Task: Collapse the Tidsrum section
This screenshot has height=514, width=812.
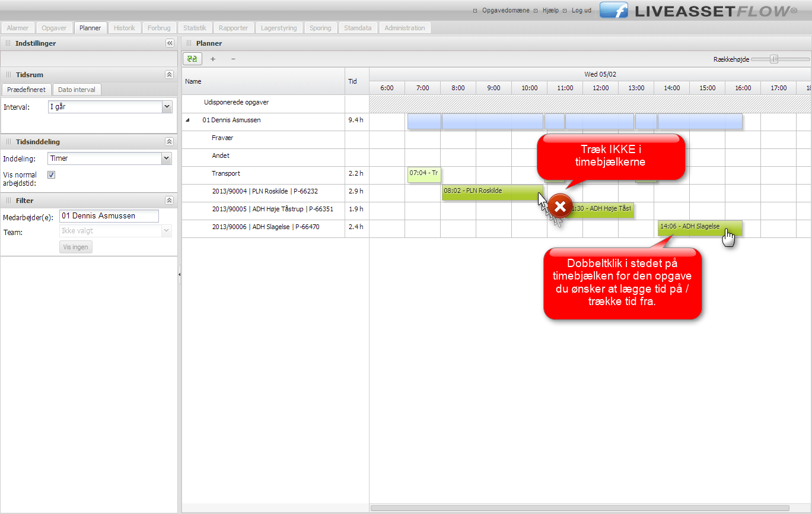Action: (169, 75)
